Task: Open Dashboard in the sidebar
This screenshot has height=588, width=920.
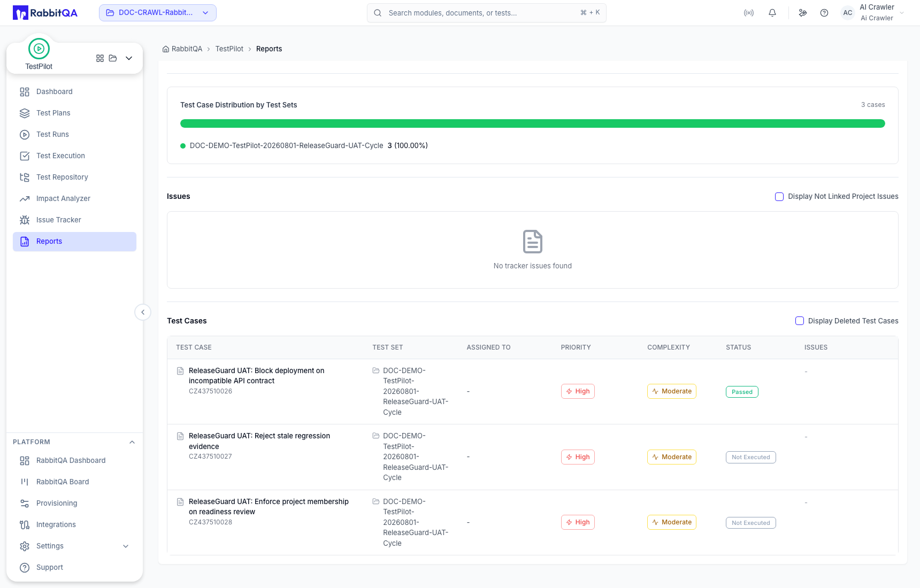Action: click(74, 91)
